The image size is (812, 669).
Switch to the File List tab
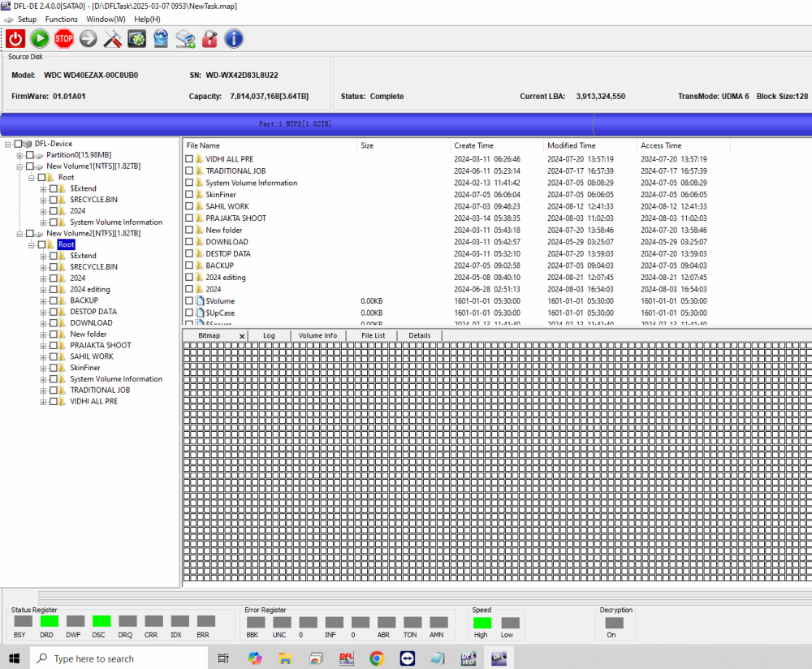(373, 335)
